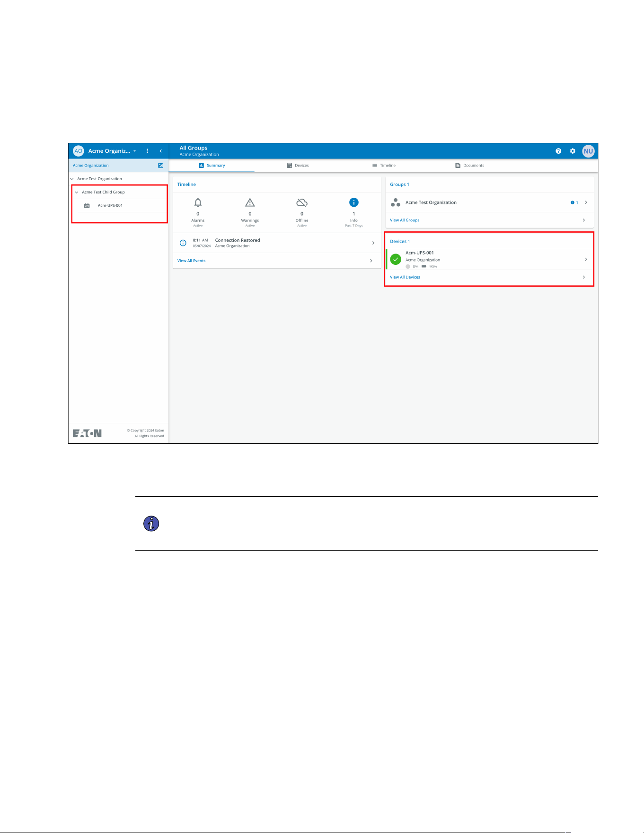Click the chevron next to View All Groups
Screen dimensions: 644x833
tap(584, 220)
